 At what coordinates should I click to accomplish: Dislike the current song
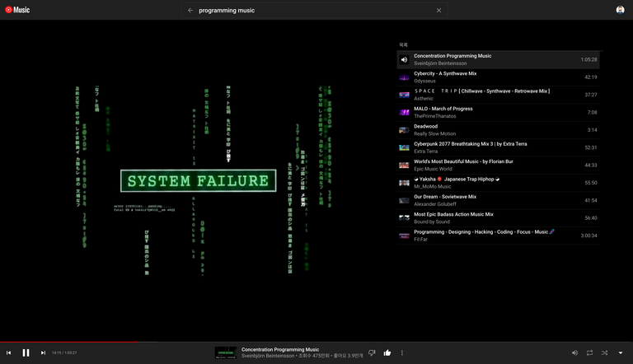click(372, 352)
